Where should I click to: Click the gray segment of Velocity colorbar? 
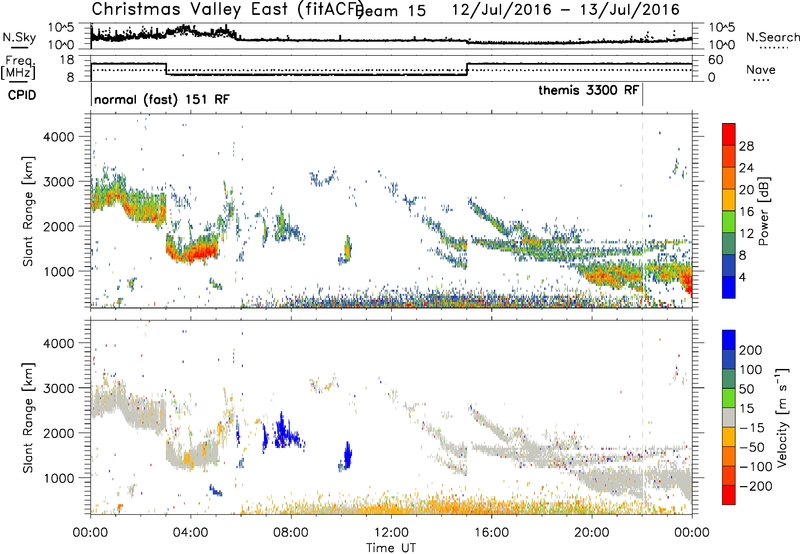click(x=729, y=418)
